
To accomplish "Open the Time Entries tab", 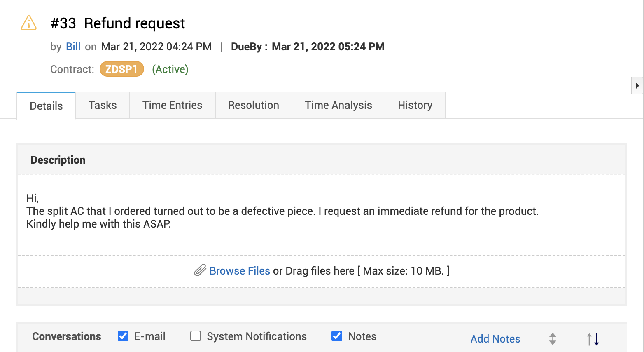I will click(172, 105).
